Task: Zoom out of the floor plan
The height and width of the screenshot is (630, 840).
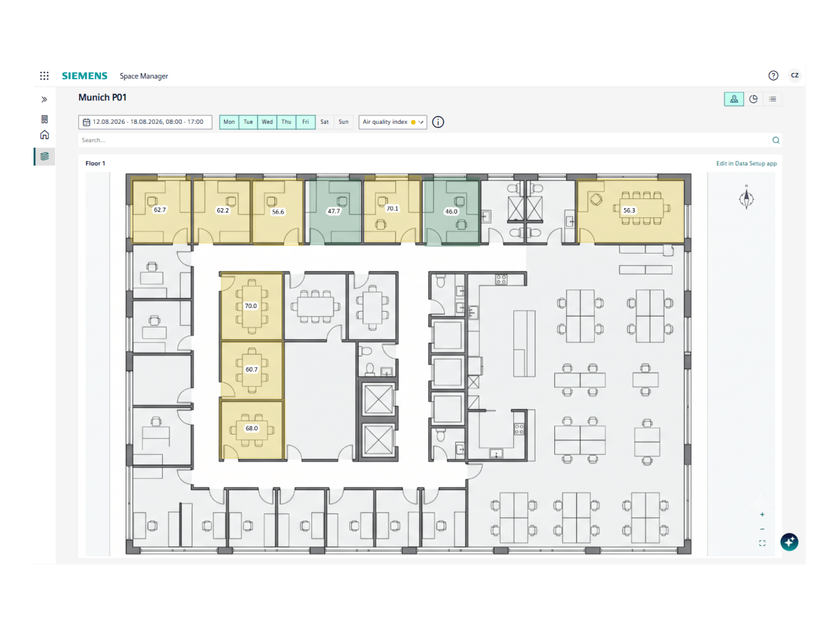Action: [762, 529]
